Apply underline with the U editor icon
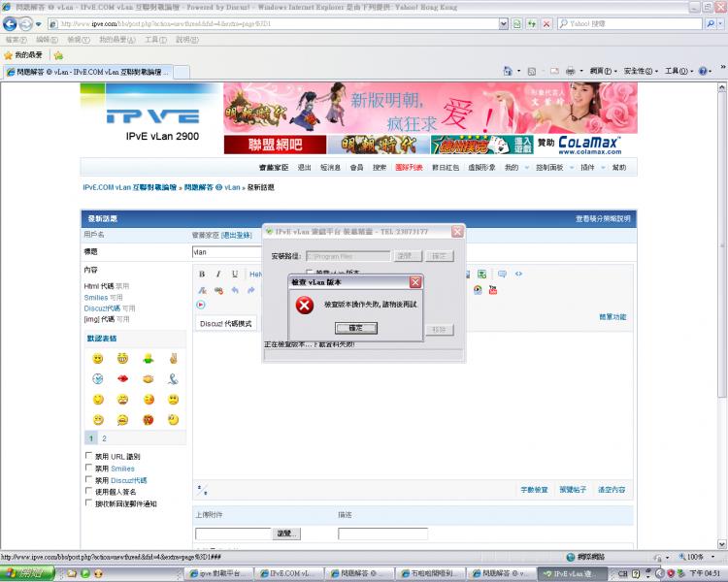This screenshot has height=582, width=728. point(235,275)
